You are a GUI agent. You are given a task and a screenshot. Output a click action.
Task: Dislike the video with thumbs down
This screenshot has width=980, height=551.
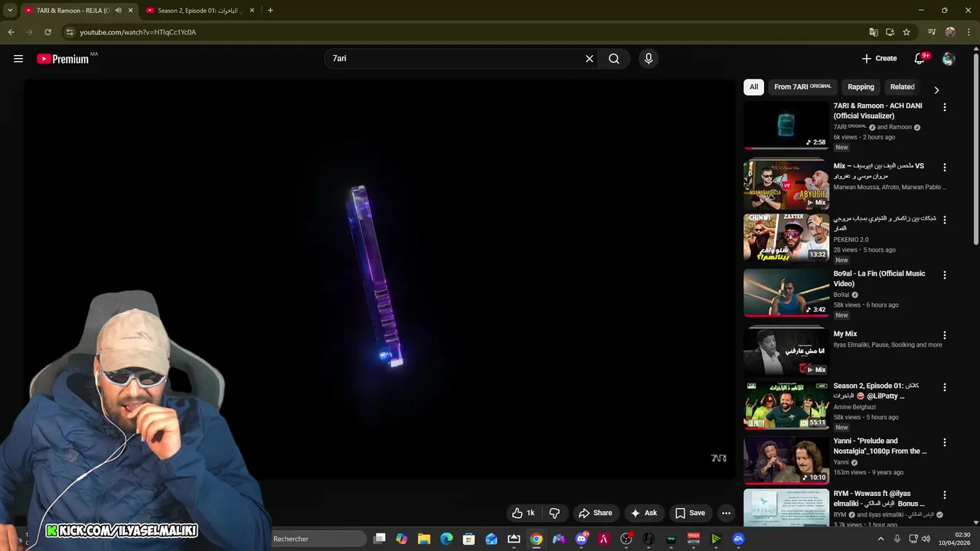[x=554, y=514]
